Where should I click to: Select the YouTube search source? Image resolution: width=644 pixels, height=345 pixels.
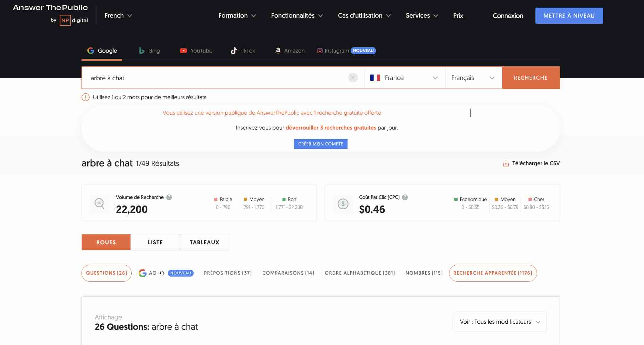tap(196, 51)
